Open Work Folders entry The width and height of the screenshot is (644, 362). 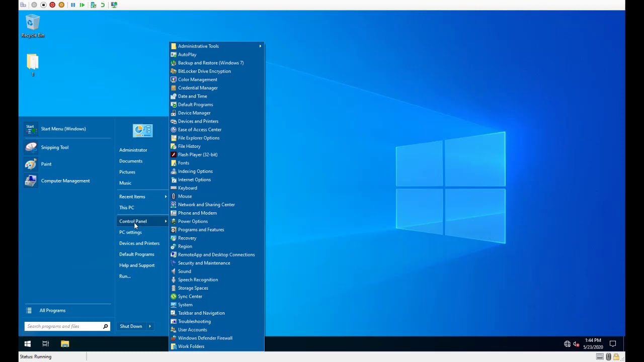tap(216, 346)
